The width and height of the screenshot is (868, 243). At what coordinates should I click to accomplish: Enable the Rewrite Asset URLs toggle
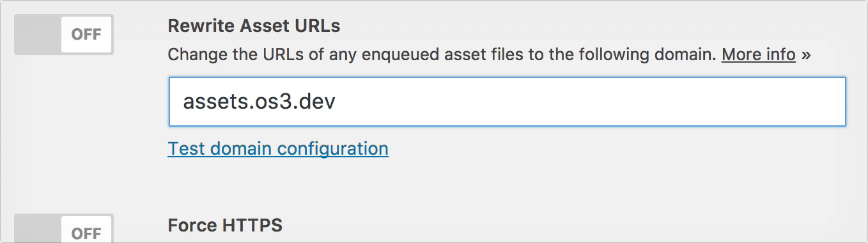(x=63, y=35)
